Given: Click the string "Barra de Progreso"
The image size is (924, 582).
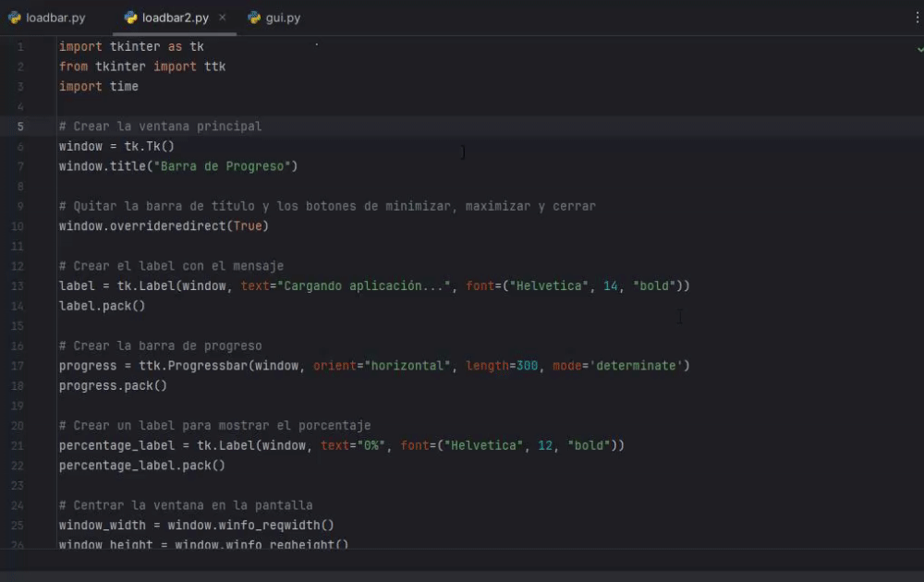Looking at the screenshot, I should point(222,166).
